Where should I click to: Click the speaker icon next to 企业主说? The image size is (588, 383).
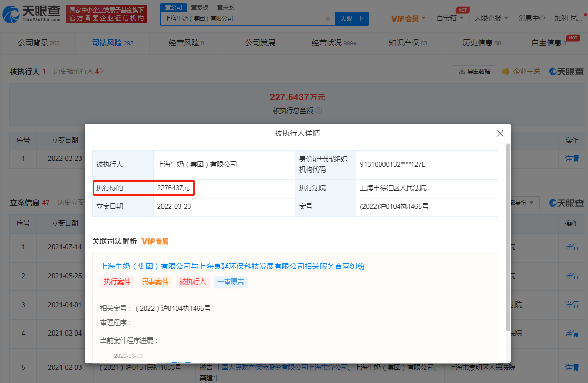[505, 71]
